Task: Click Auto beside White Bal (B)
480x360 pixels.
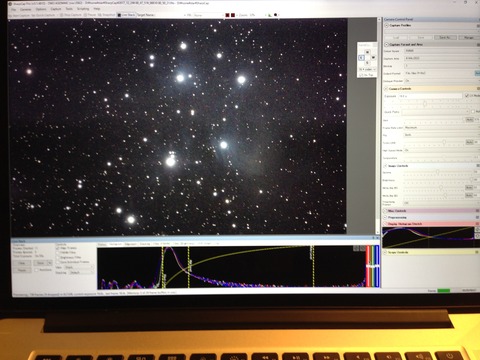Action: [x=469, y=195]
